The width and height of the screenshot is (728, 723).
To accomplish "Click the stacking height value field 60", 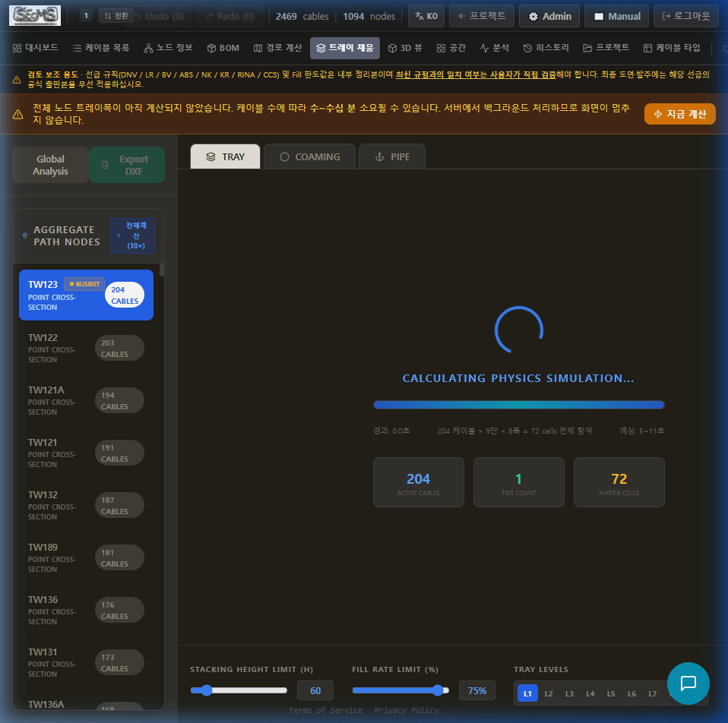I will [x=315, y=690].
